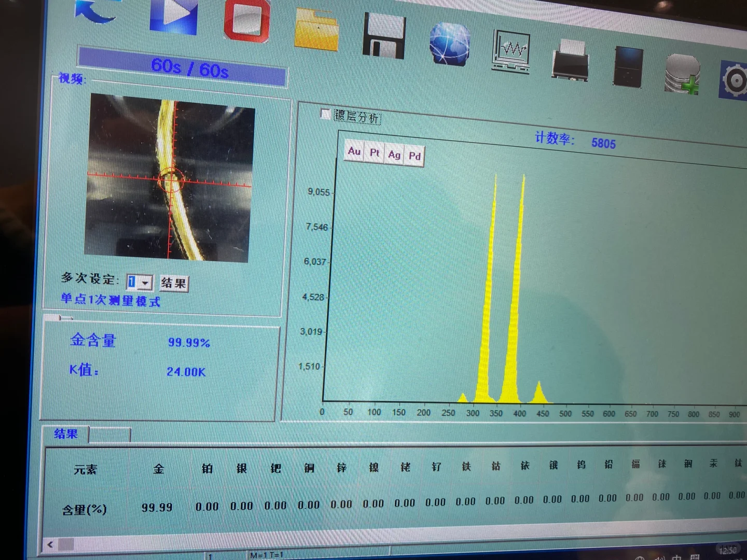Click the taskbar clock showing 12:50
Image resolution: width=747 pixels, height=560 pixels.
click(728, 551)
